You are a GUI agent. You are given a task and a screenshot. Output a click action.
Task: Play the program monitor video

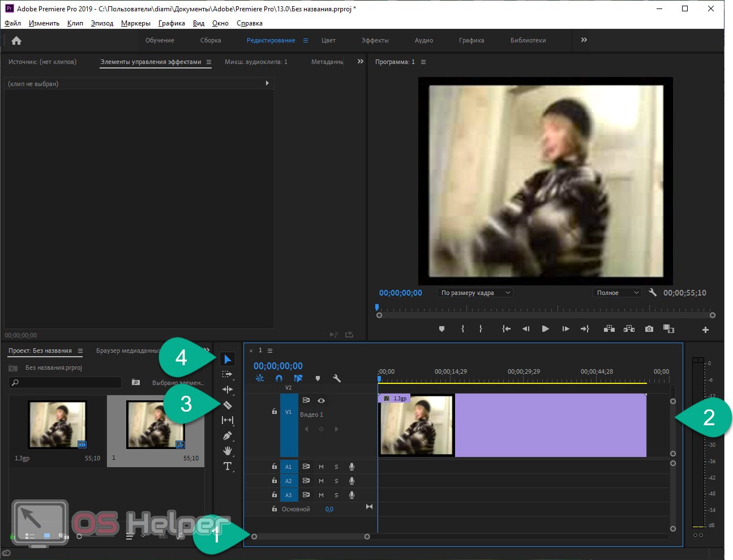(545, 329)
